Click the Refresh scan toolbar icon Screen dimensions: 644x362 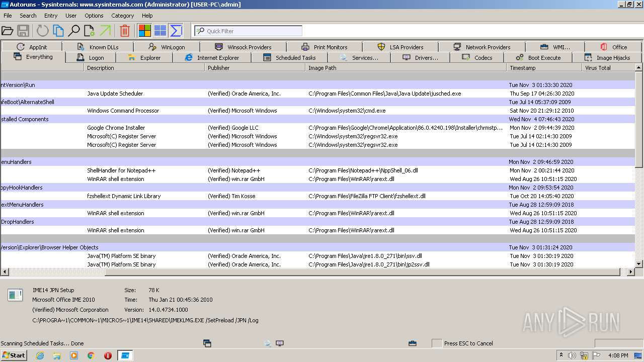43,31
